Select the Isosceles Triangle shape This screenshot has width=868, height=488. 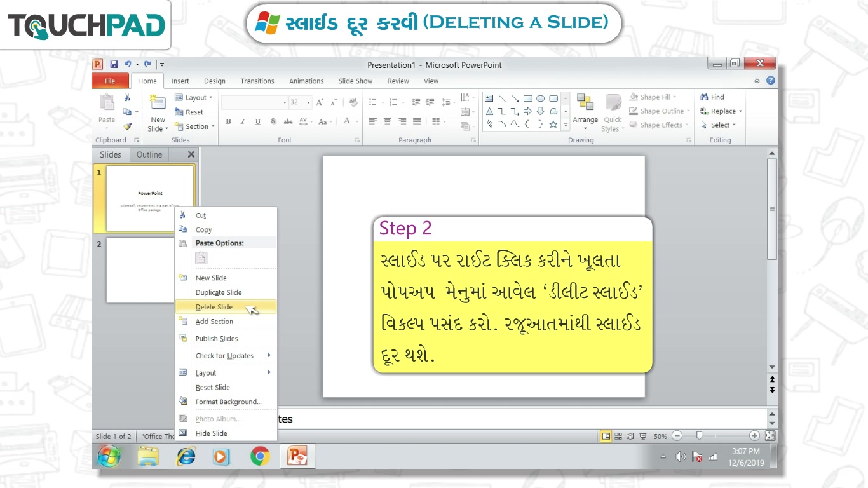tap(489, 111)
